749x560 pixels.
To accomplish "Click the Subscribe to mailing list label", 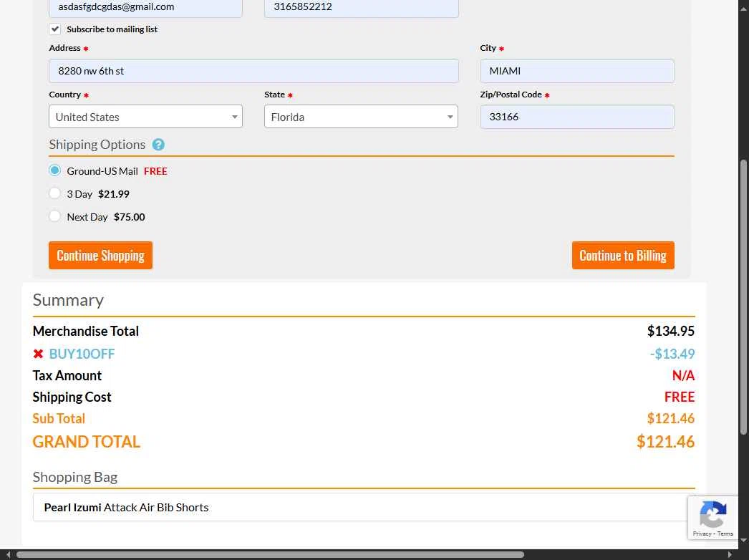I will [x=112, y=29].
